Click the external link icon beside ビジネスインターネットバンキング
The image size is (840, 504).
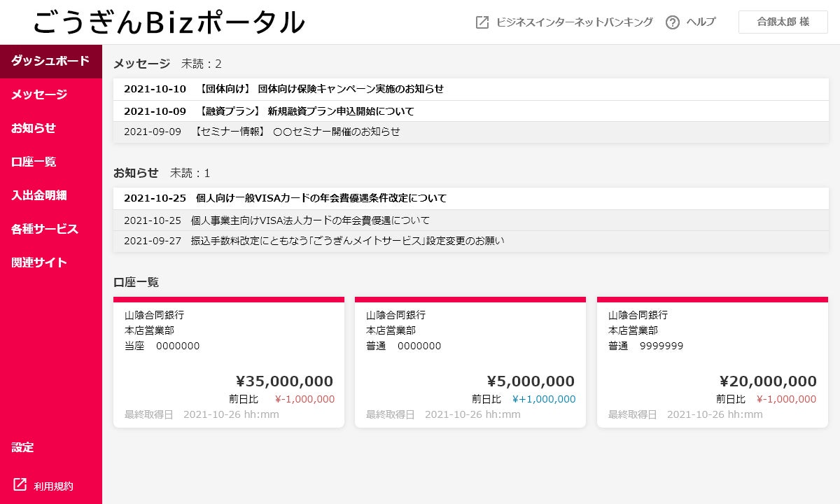click(482, 22)
